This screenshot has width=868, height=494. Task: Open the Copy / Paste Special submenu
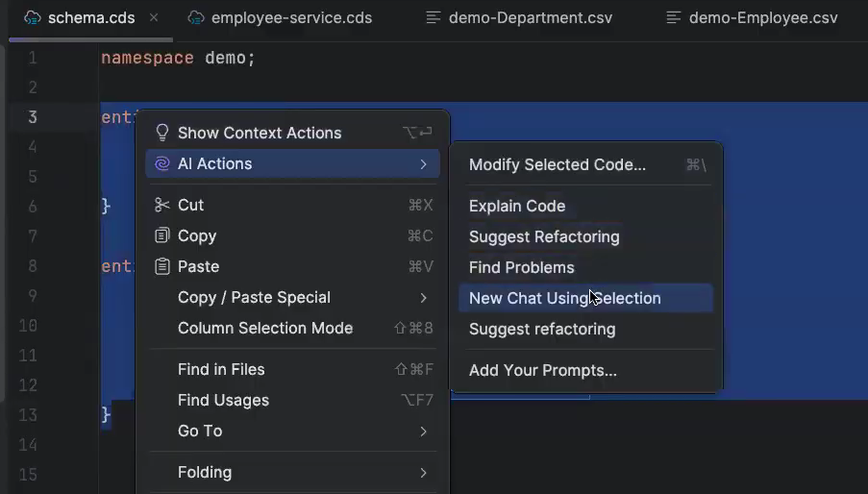point(293,298)
